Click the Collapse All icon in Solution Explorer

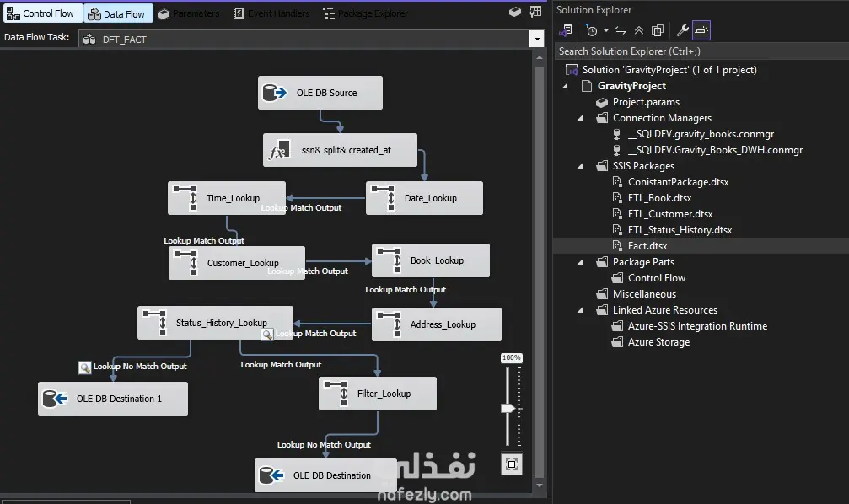click(639, 30)
